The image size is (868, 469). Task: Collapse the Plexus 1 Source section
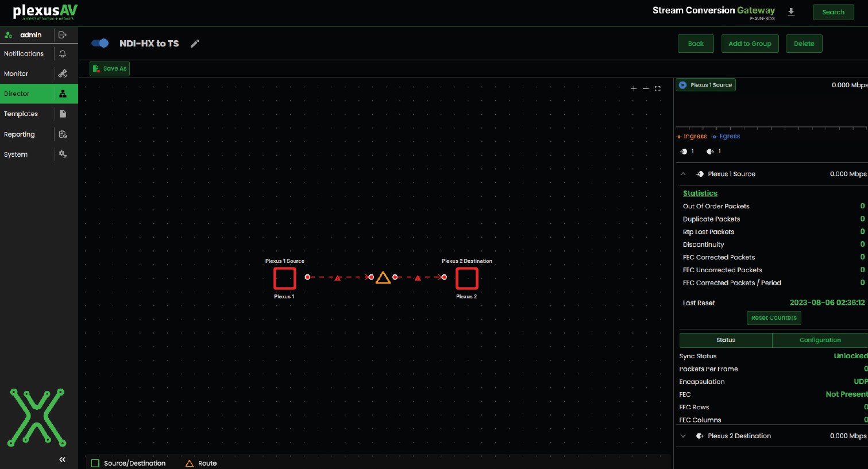pos(683,174)
